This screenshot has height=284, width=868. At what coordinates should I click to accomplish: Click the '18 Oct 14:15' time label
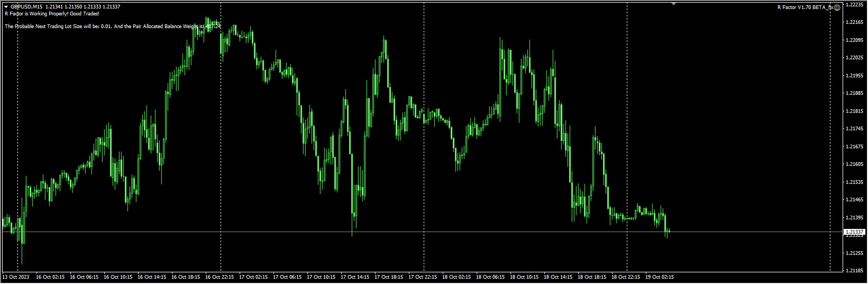(x=559, y=277)
